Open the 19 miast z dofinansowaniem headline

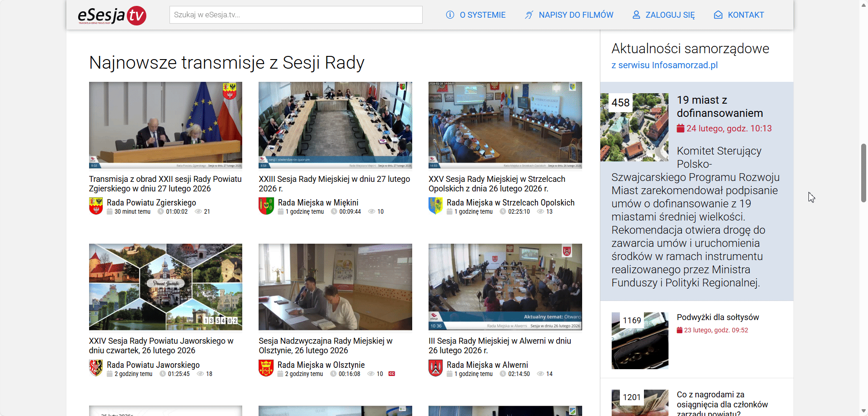[719, 106]
